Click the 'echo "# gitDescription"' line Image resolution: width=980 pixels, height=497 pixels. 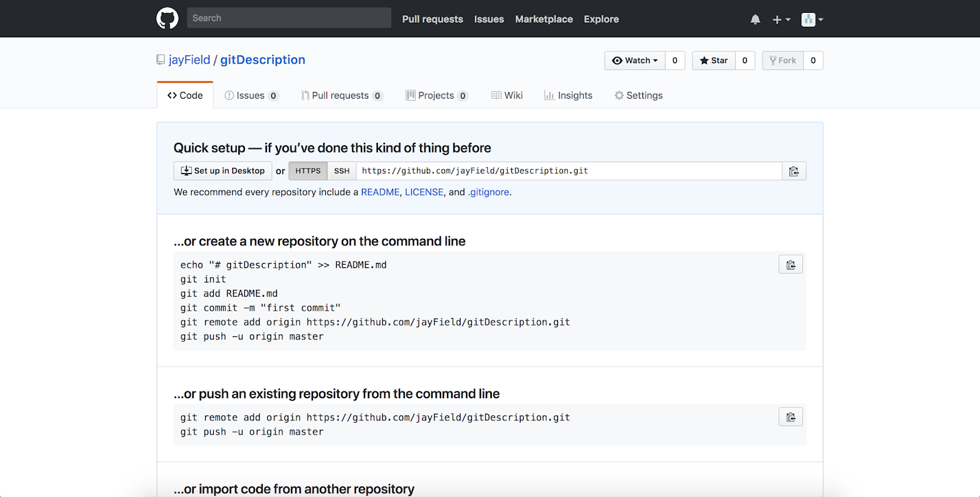click(284, 265)
